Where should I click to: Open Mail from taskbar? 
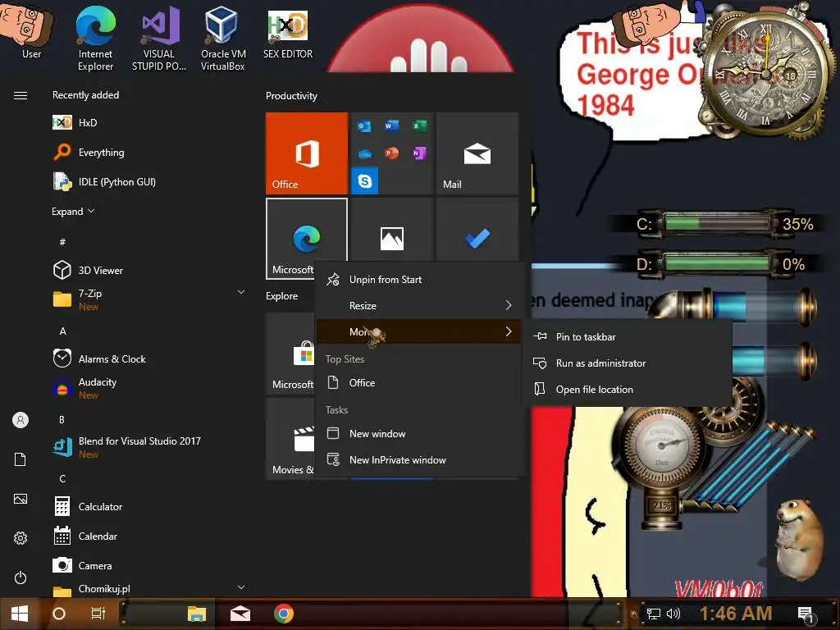(x=240, y=614)
